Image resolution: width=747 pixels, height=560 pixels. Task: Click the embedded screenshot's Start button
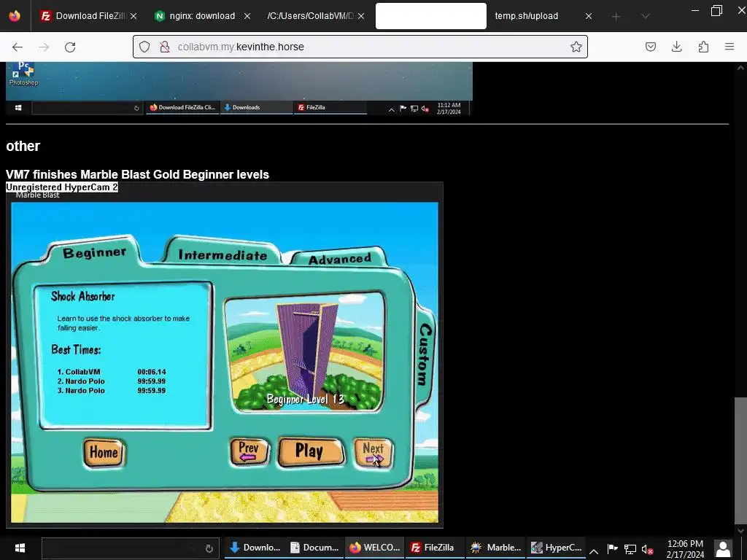point(18,108)
